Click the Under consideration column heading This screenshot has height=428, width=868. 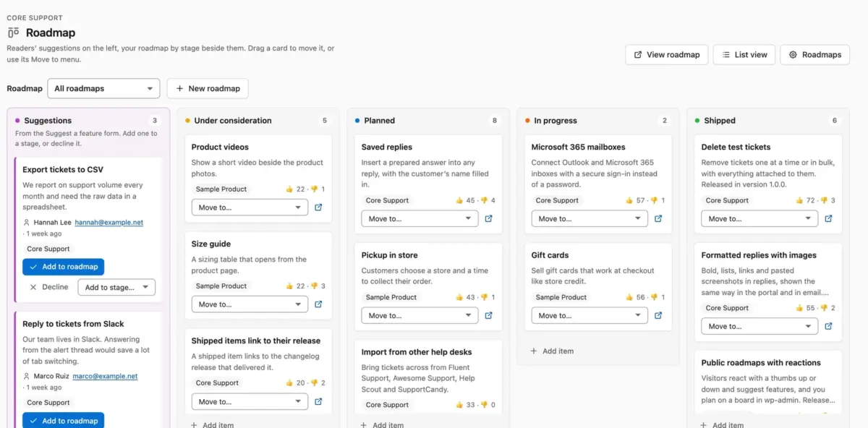point(233,121)
